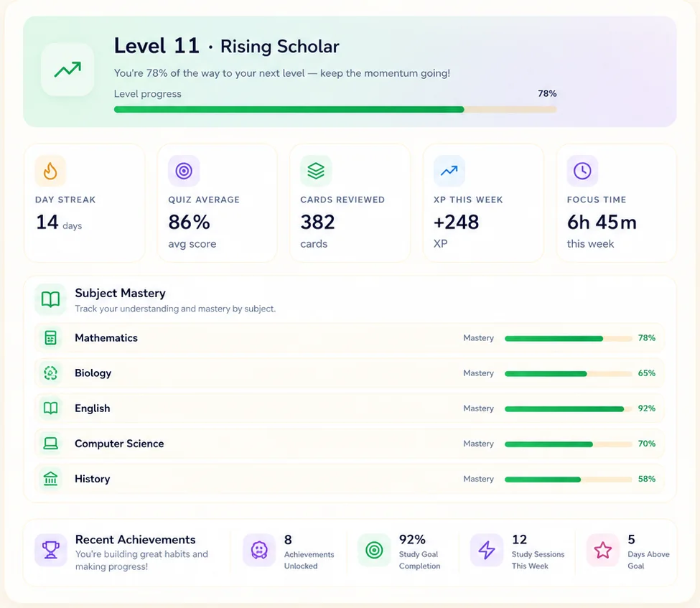The image size is (700, 608).
Task: Click the Subject Mastery heading
Action: pyautogui.click(x=120, y=293)
